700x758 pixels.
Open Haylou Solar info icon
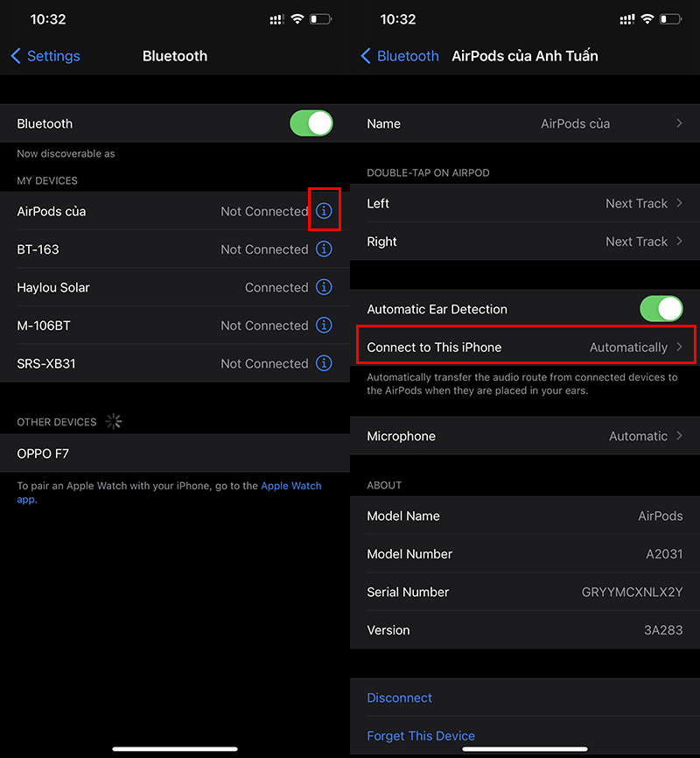324,287
